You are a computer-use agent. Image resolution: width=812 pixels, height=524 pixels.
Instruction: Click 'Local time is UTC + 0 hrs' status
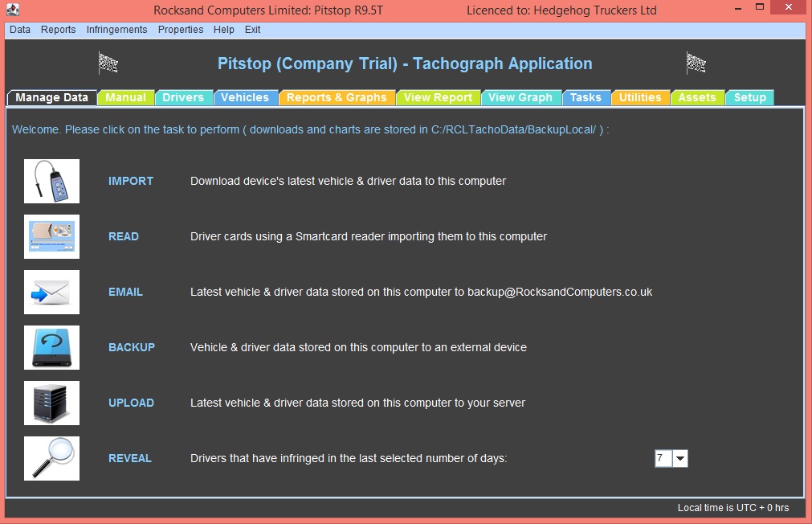click(x=733, y=507)
